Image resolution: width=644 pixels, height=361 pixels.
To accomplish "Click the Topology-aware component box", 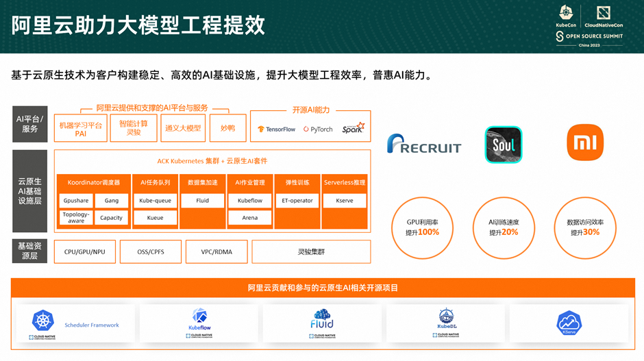I will [x=76, y=218].
